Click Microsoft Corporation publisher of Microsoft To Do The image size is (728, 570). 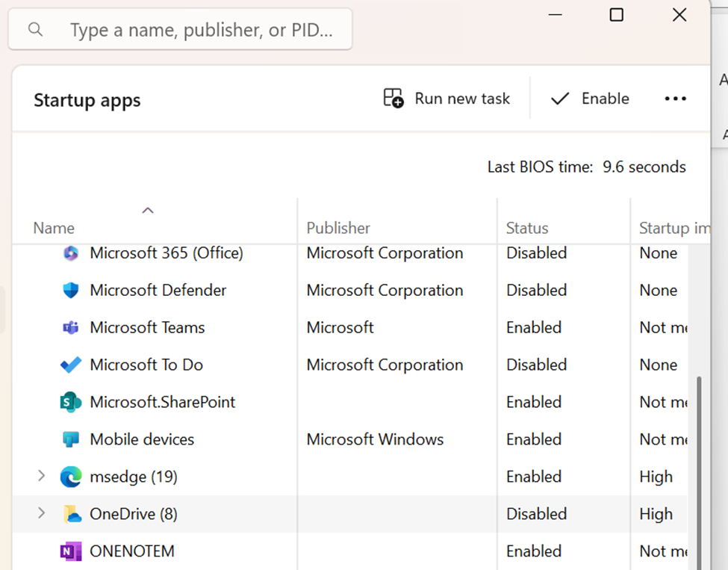pyautogui.click(x=385, y=365)
